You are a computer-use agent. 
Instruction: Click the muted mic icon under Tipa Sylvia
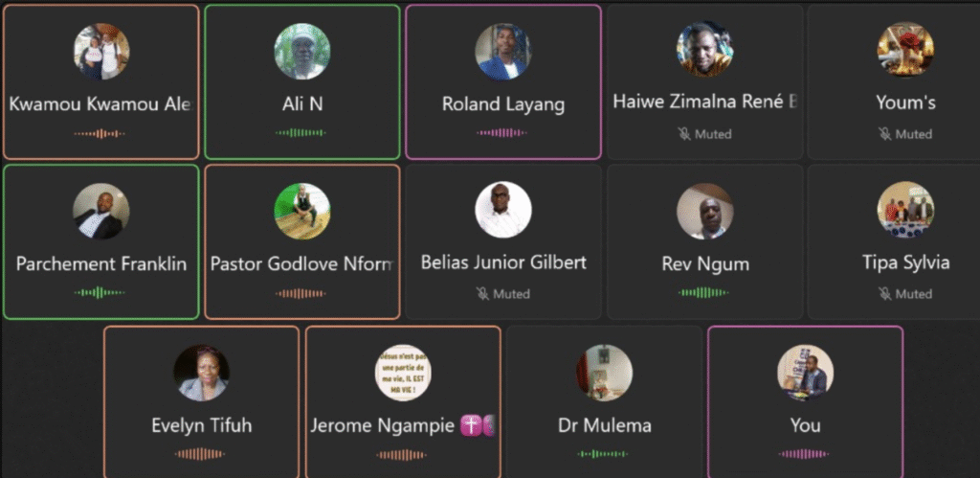click(885, 293)
